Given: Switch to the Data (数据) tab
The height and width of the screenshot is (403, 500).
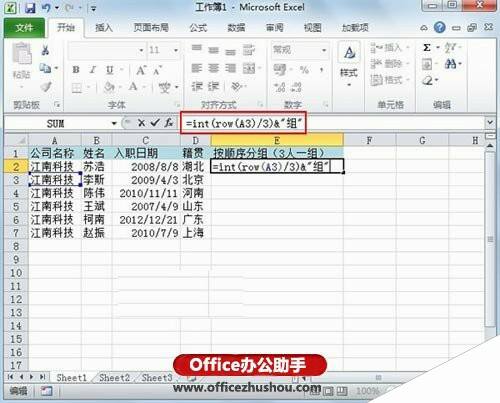Looking at the screenshot, I should click(236, 28).
